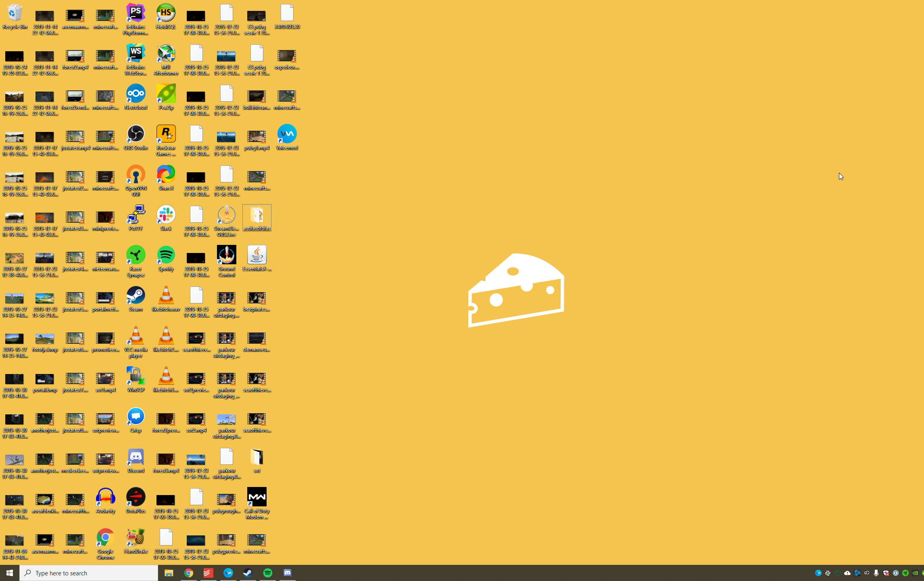This screenshot has height=581, width=924.
Task: Select the asdfasdfdfas folder on desktop
Action: (257, 216)
